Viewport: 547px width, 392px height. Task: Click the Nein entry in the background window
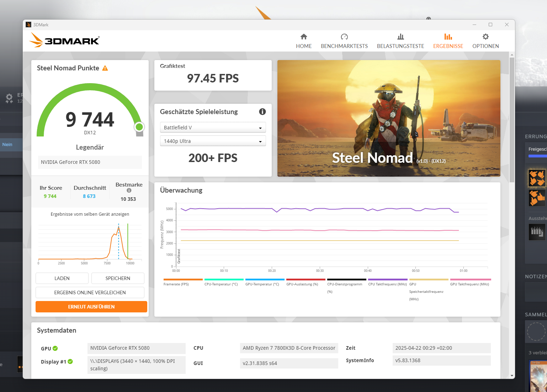point(7,144)
